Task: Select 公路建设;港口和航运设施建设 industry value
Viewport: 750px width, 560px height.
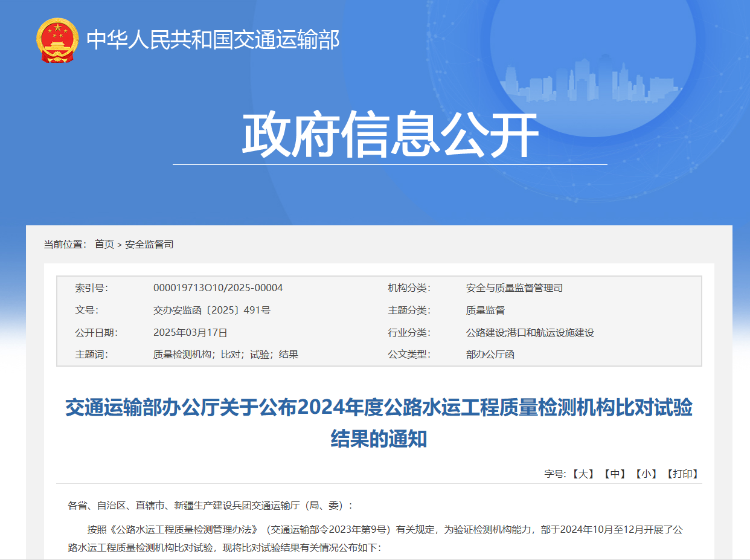Action: pos(530,332)
